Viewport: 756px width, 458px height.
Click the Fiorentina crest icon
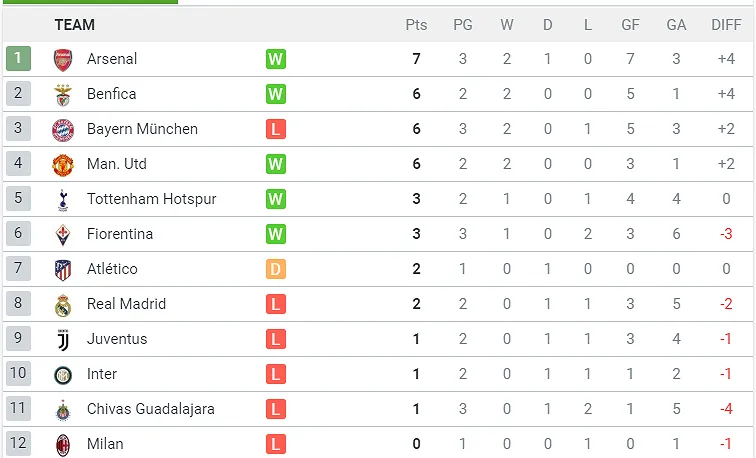(63, 234)
